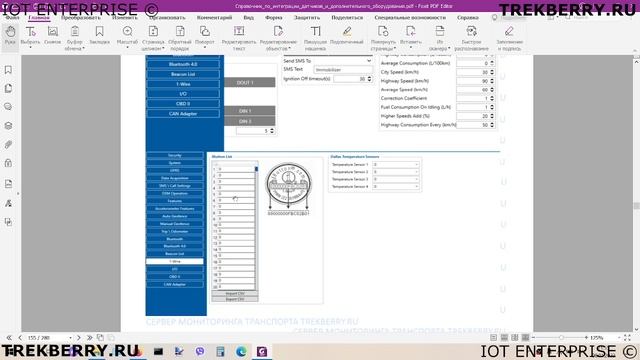640x360 pixels.
Task: Switch to facing pages view mode
Action: tap(515, 338)
